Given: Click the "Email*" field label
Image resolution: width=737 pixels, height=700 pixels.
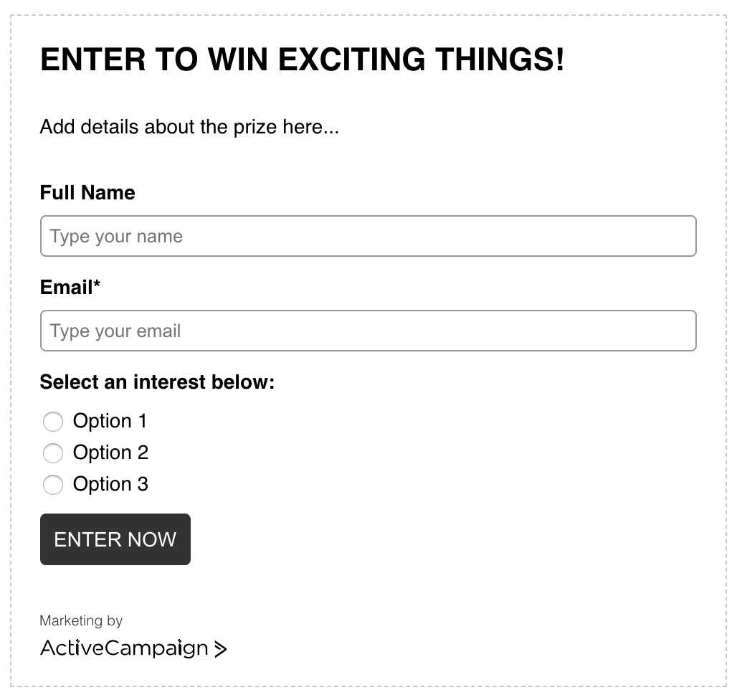Looking at the screenshot, I should tap(66, 288).
